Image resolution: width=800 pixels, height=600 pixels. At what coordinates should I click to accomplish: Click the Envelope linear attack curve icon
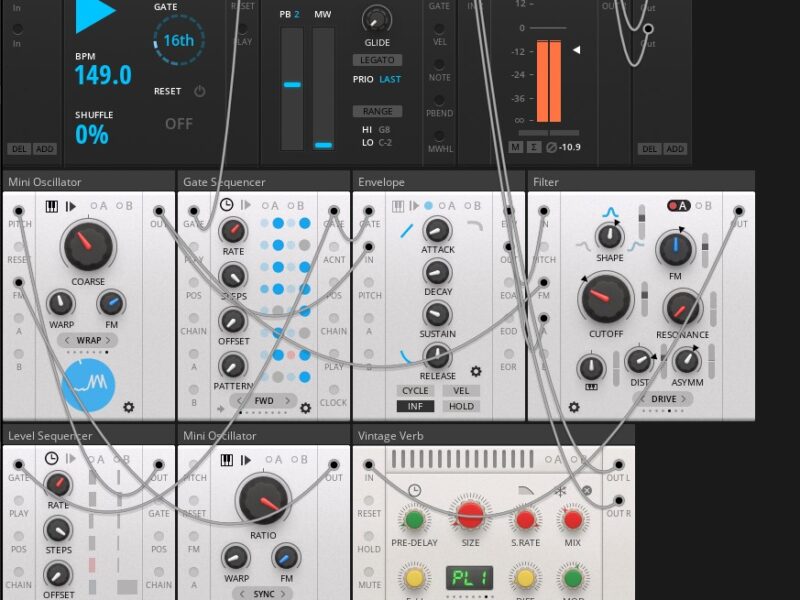tap(407, 231)
